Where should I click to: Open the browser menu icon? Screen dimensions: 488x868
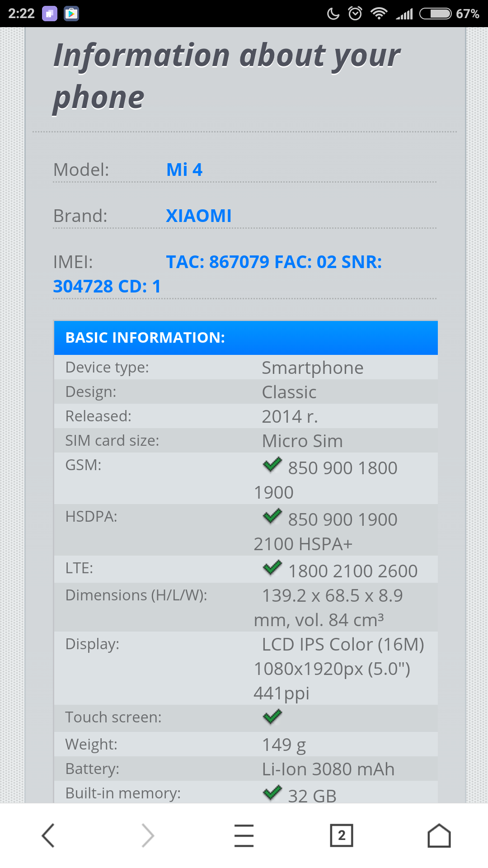[x=244, y=835]
